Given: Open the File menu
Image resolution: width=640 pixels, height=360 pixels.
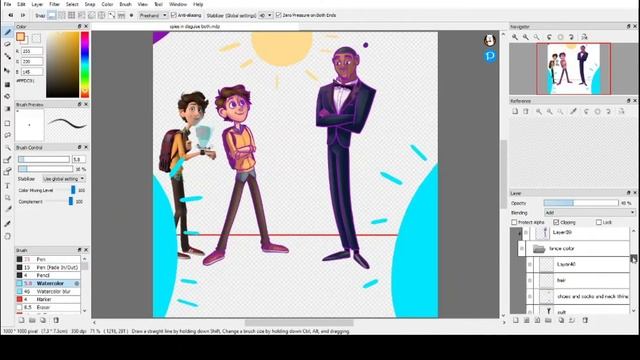Looking at the screenshot, I should point(7,4).
